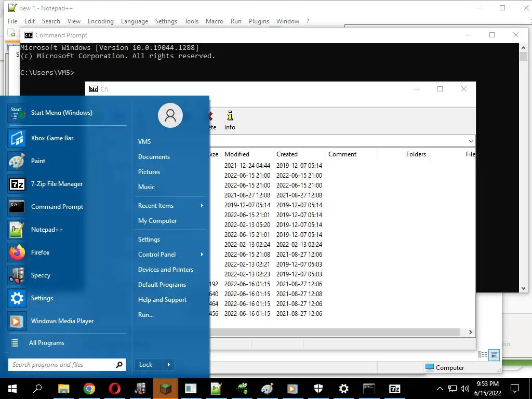Click the Command Prompt window title icon
This screenshot has width=532, height=399.
(29, 35)
